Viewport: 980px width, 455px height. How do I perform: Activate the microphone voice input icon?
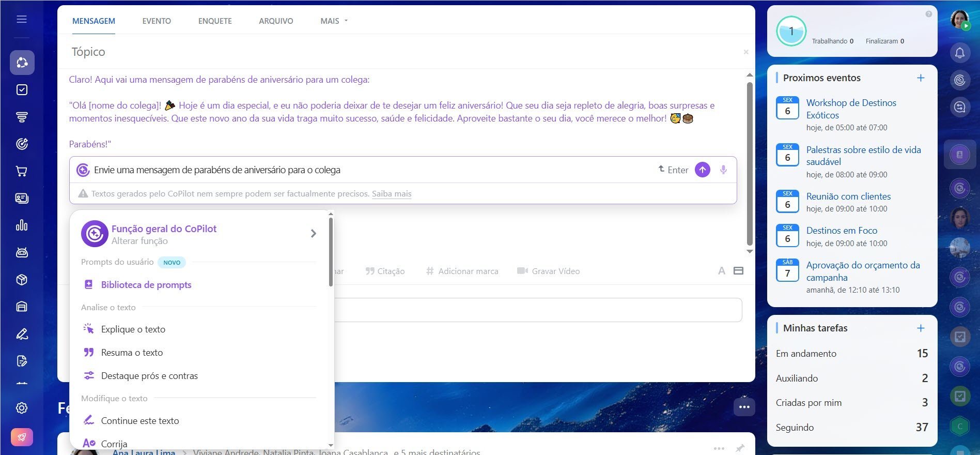(723, 170)
